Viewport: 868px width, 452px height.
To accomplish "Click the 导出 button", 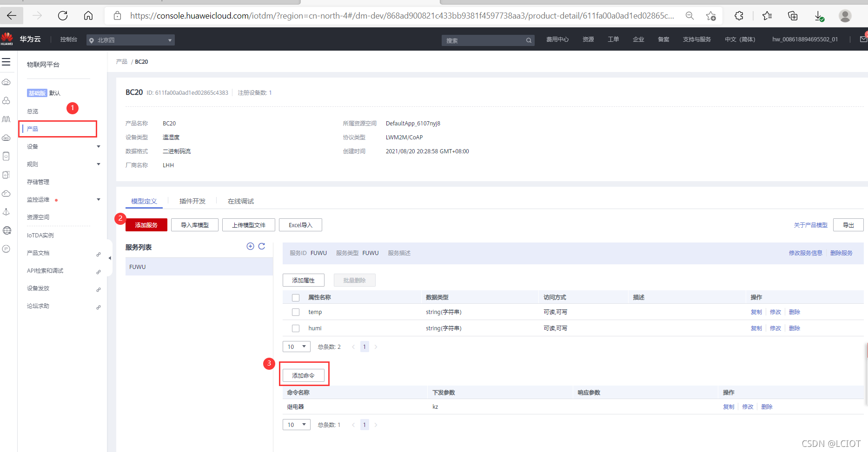I will [848, 225].
